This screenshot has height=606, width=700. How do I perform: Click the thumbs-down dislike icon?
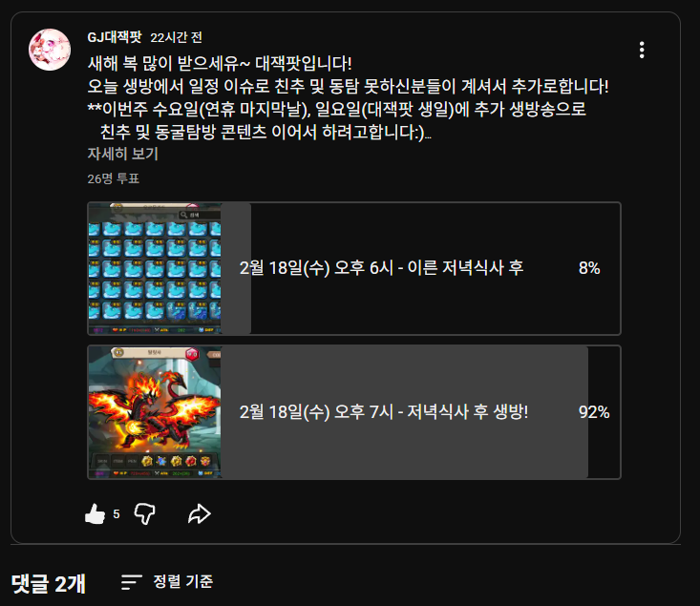144,514
